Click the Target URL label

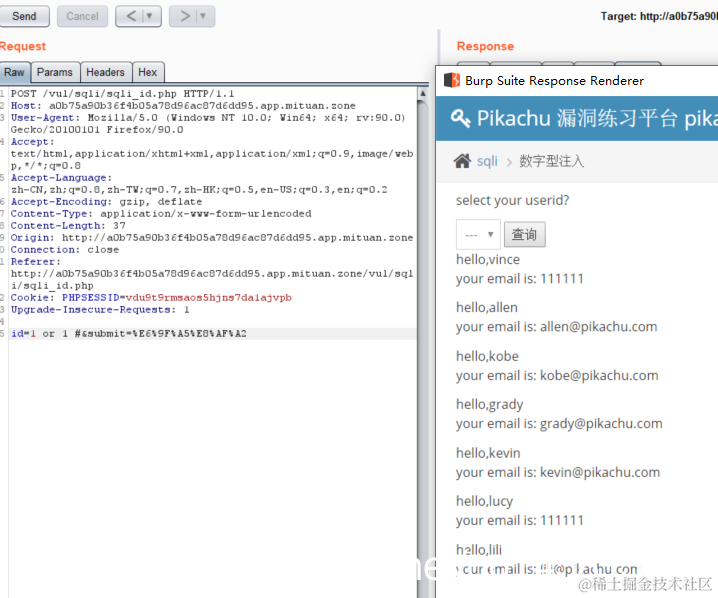(x=659, y=16)
